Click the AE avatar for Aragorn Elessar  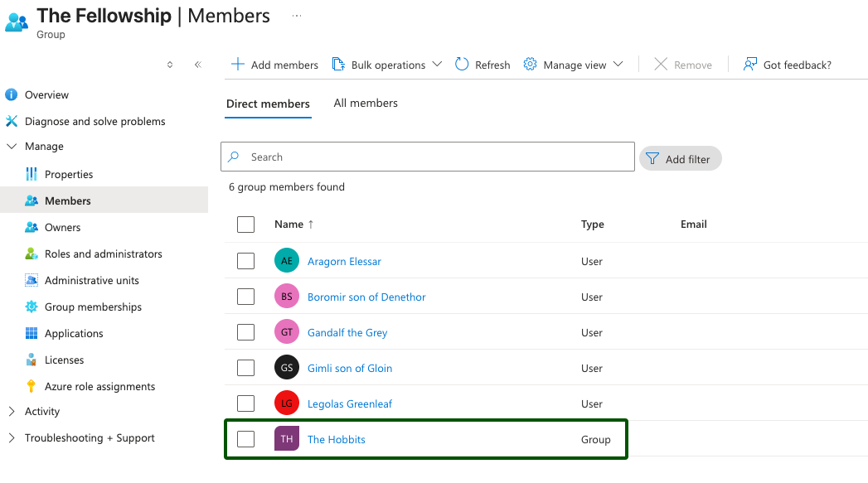click(287, 261)
